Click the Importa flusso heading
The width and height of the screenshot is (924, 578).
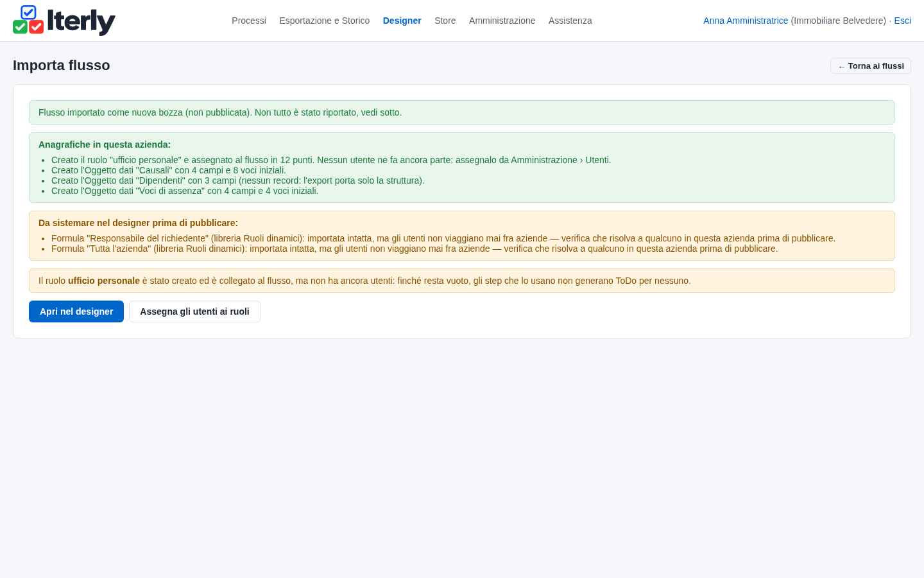(x=62, y=66)
